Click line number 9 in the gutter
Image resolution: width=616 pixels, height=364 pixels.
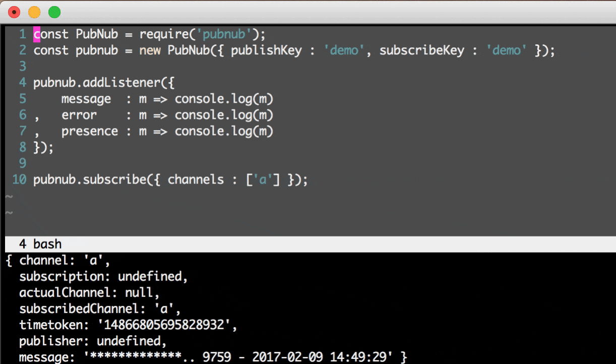coord(22,163)
